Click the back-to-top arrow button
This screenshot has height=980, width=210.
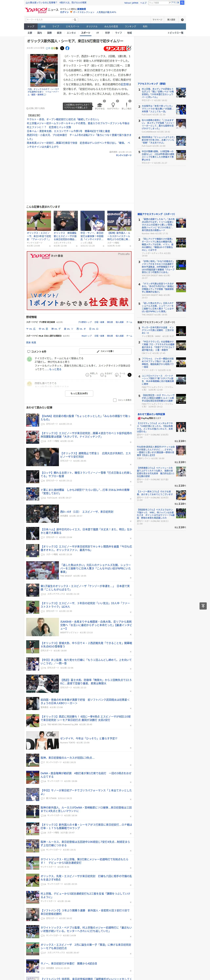[x=203, y=606]
